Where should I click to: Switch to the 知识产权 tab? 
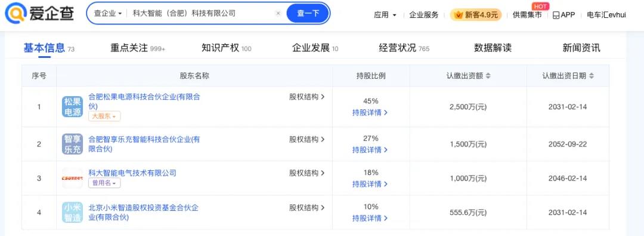[x=227, y=48]
